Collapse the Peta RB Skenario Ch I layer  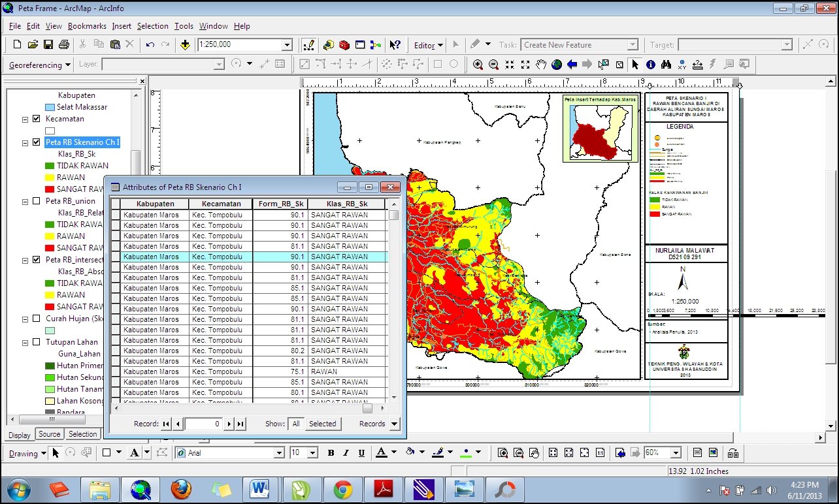click(25, 142)
